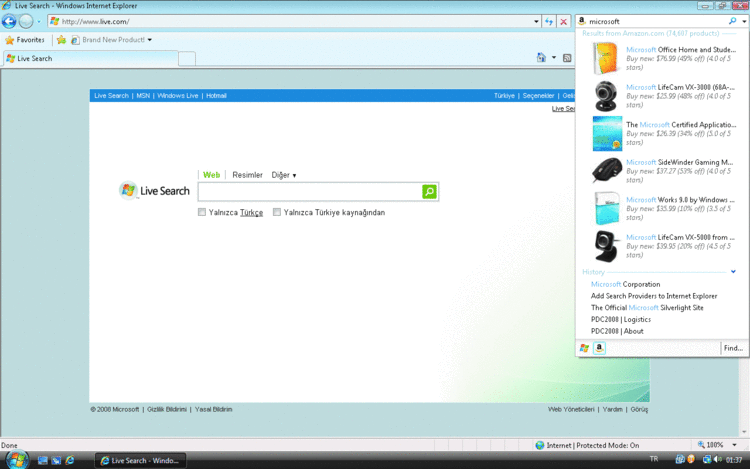750x469 pixels.
Task: Open Web Yöneticileri footer link
Action: 571,409
